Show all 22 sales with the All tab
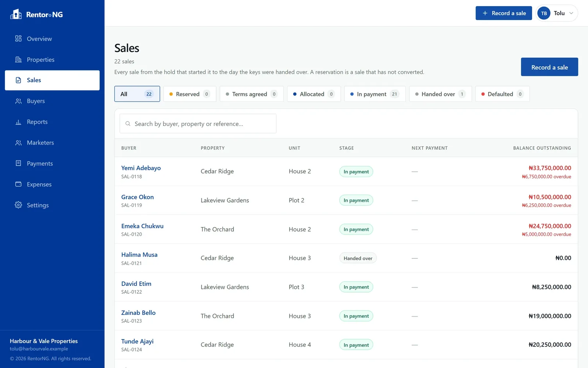The height and width of the screenshot is (368, 588). 137,94
